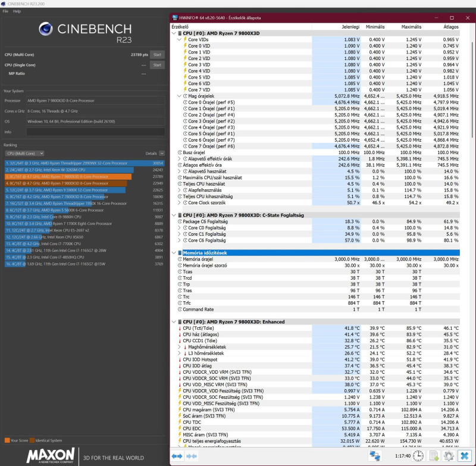Click the clock icon of Tcas row
This screenshot has height=466, width=476.
180,272
